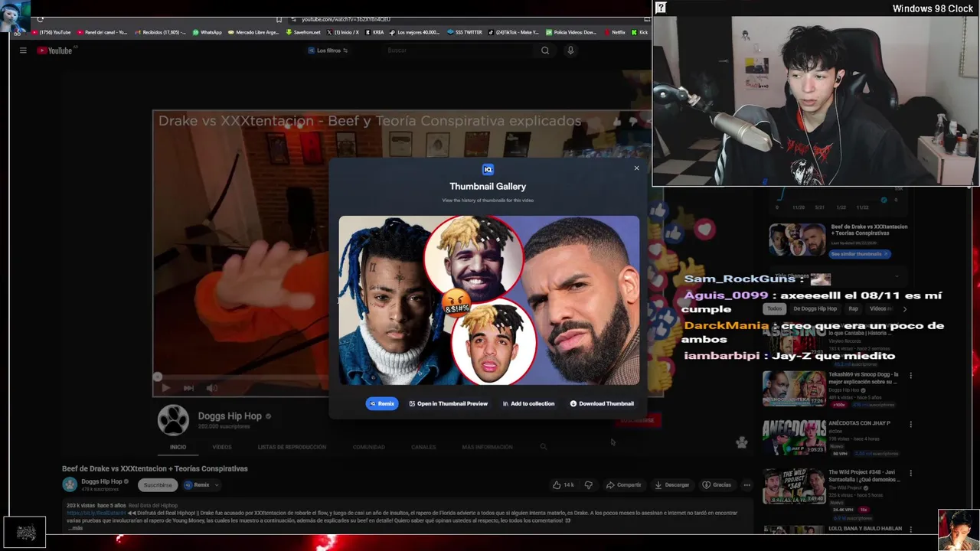
Task: Open the Savefrom.net bookmark
Action: (x=303, y=32)
